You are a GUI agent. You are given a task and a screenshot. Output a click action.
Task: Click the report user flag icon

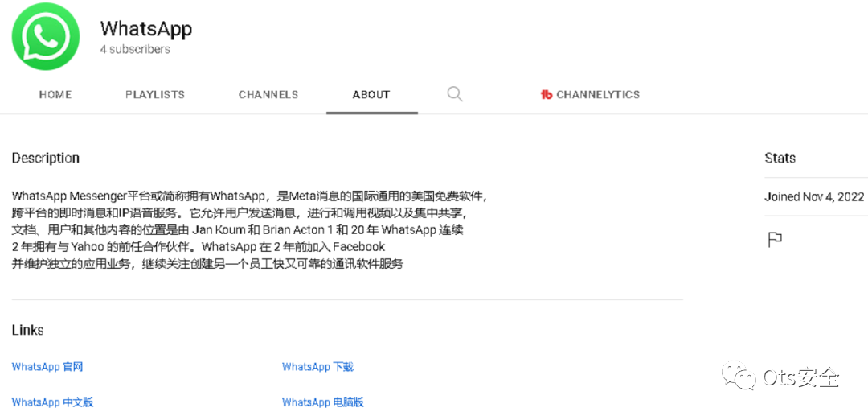tap(775, 240)
